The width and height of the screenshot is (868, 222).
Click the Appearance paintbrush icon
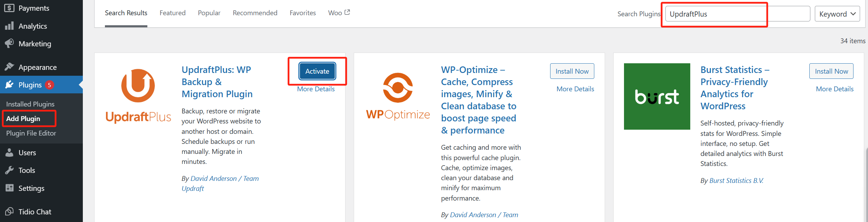[9, 67]
